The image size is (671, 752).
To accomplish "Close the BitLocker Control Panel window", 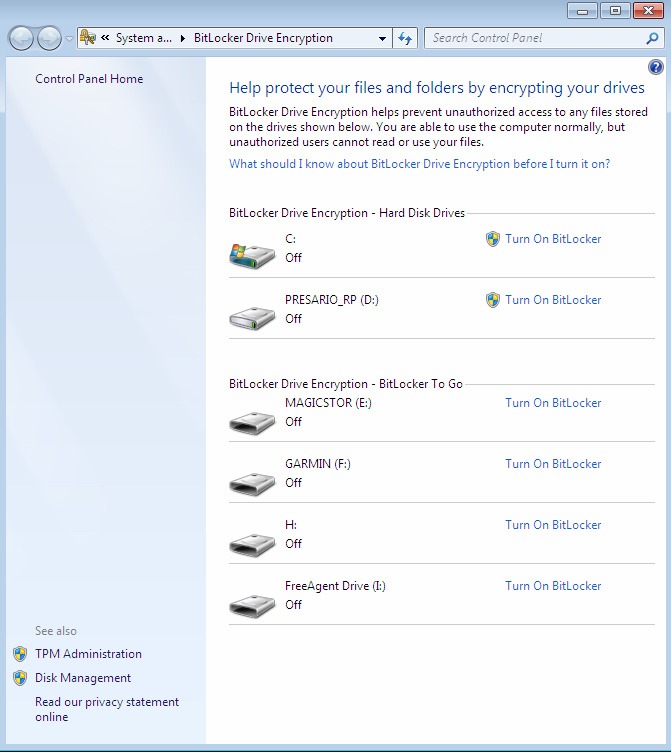I will [x=648, y=11].
